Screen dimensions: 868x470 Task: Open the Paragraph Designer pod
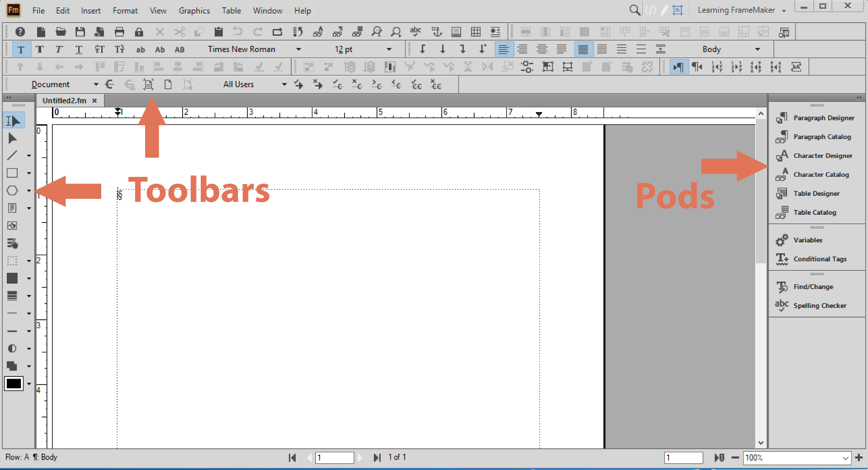click(816, 118)
